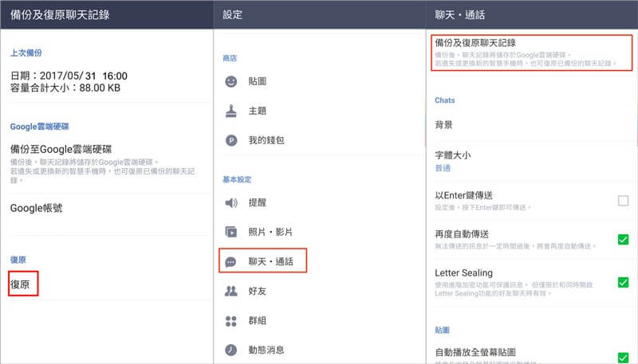Toggle the 以Enter鍵傳送 checkbox

(x=623, y=201)
